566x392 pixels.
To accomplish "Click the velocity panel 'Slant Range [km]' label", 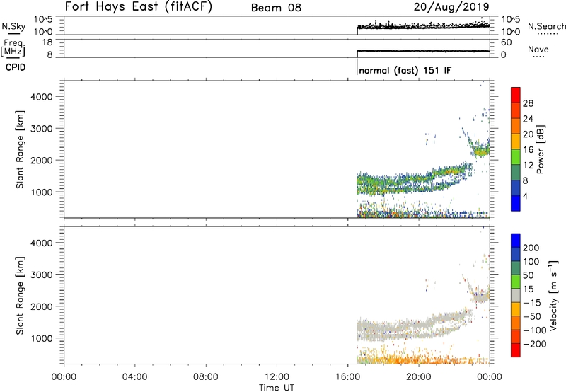I will coord(20,296).
